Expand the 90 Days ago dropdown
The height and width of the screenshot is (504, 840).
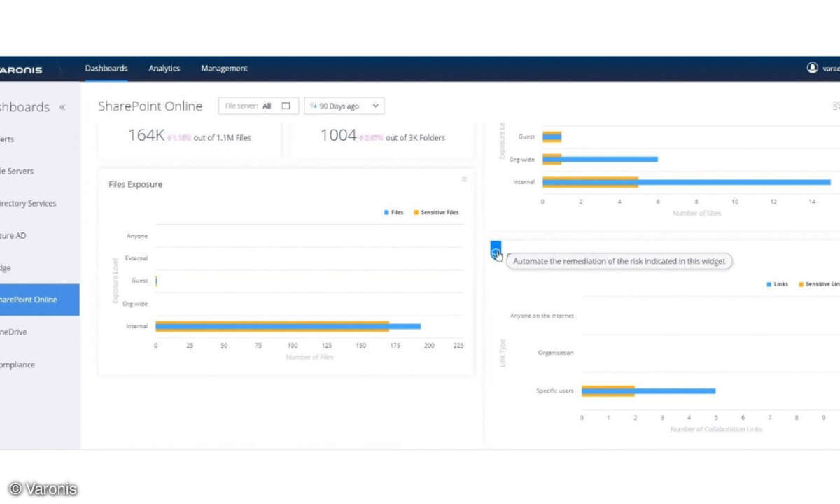344,106
